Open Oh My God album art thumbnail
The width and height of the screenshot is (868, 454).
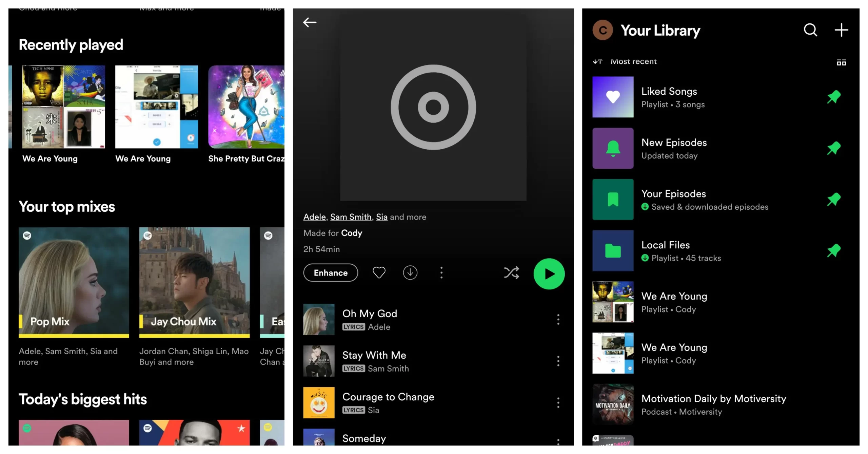tap(319, 319)
